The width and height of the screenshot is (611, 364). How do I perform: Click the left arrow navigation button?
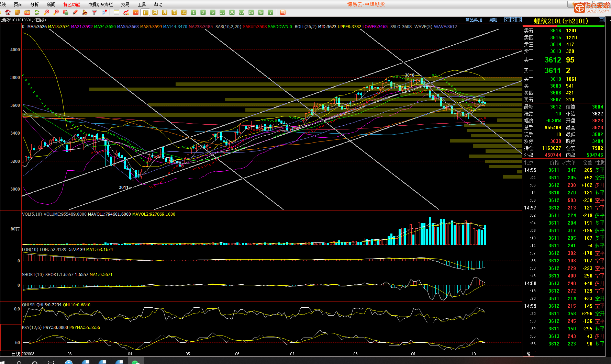click(x=507, y=20)
